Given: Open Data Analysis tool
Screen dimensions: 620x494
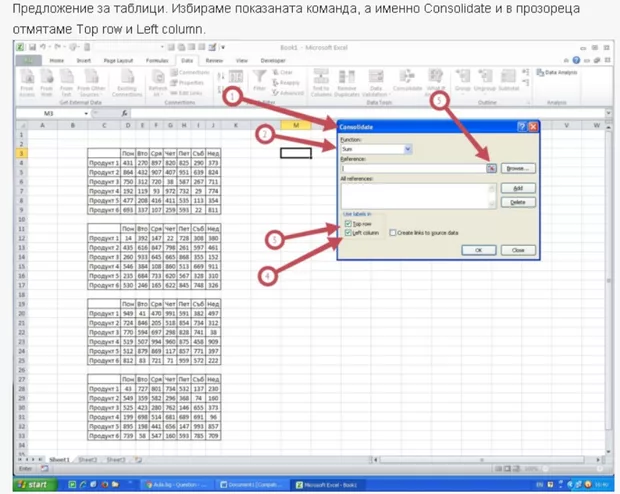Looking at the screenshot, I should pos(557,72).
